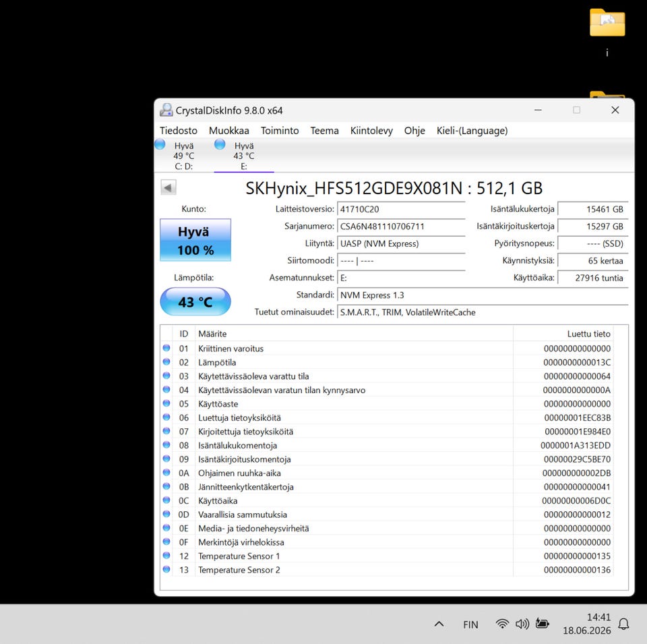This screenshot has width=647, height=644.
Task: Click the Sarjanumero serial number field
Action: coord(401,226)
